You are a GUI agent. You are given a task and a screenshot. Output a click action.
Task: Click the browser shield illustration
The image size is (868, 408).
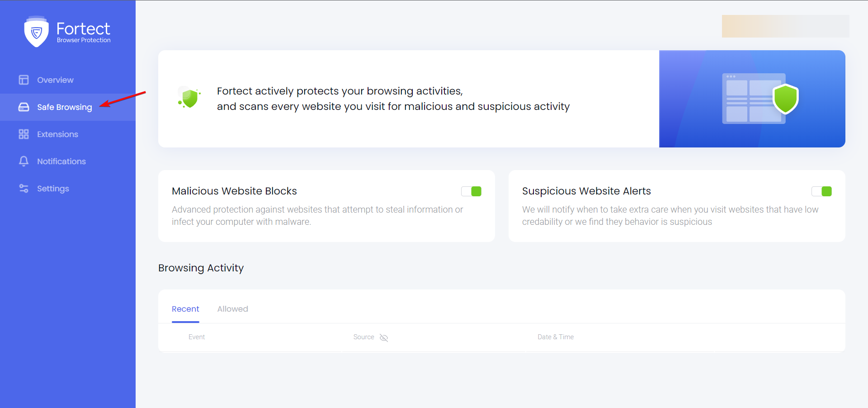[x=760, y=99]
